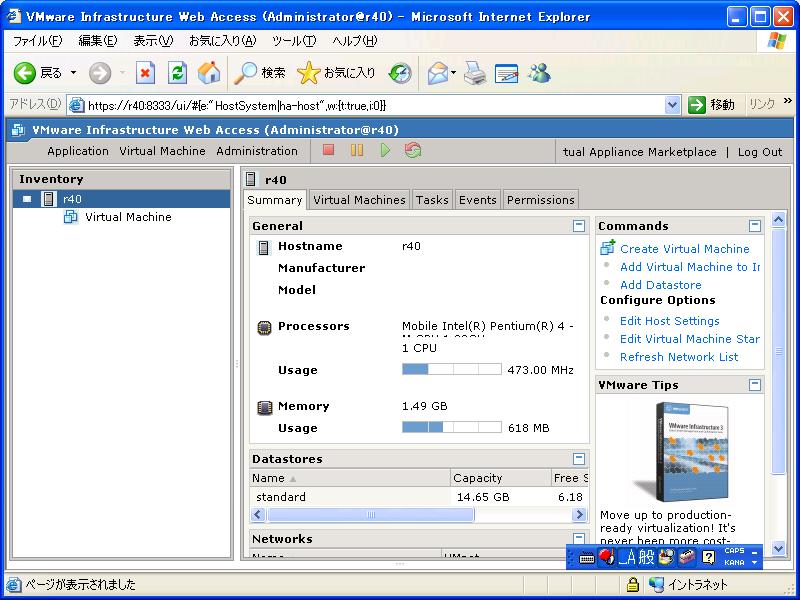Switch to the Virtual Machines tab
This screenshot has width=800, height=600.
pyautogui.click(x=359, y=200)
